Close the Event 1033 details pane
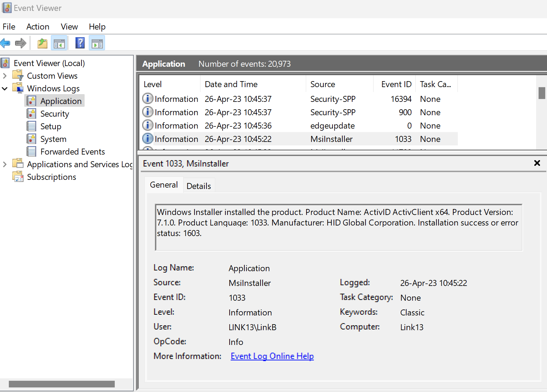This screenshot has width=547, height=392. pos(537,163)
